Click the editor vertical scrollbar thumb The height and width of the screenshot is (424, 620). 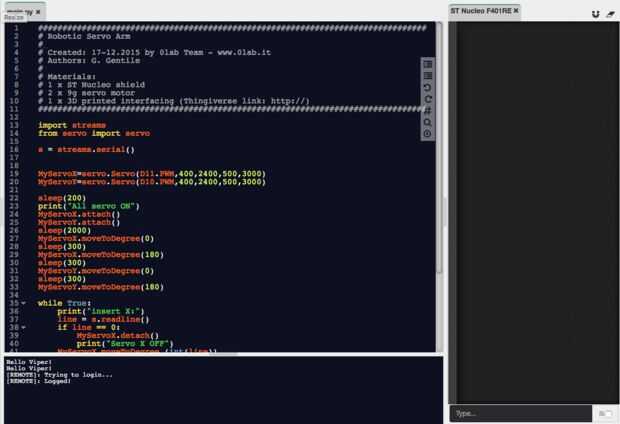(439, 147)
